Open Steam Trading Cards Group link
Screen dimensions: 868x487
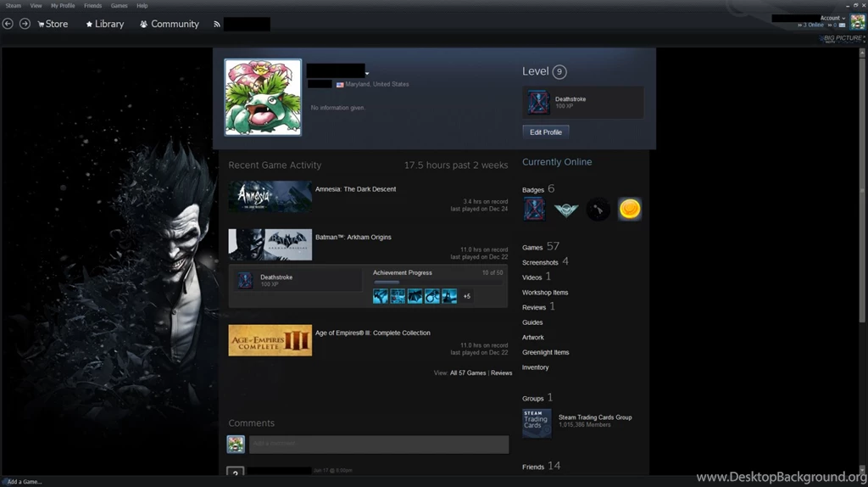(x=595, y=417)
